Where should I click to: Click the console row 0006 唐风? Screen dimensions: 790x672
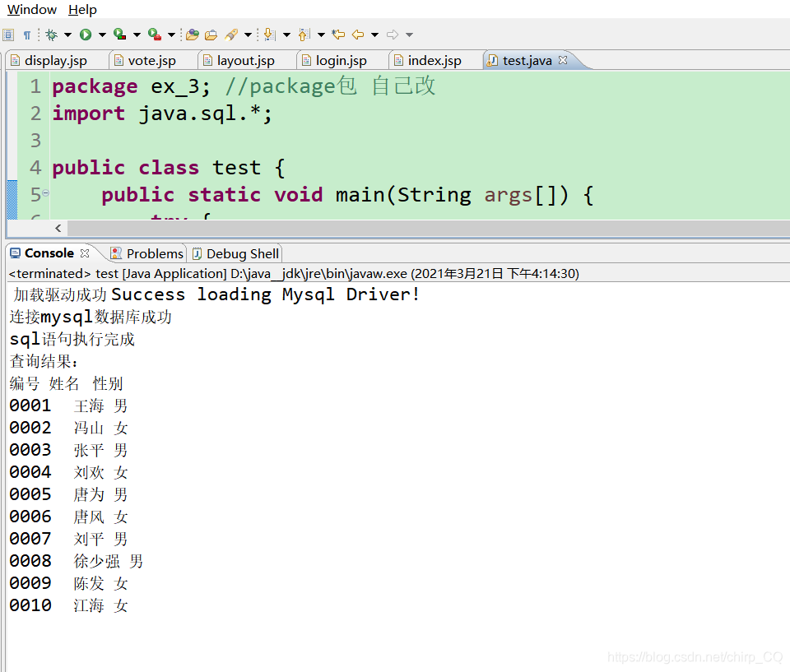click(68, 517)
